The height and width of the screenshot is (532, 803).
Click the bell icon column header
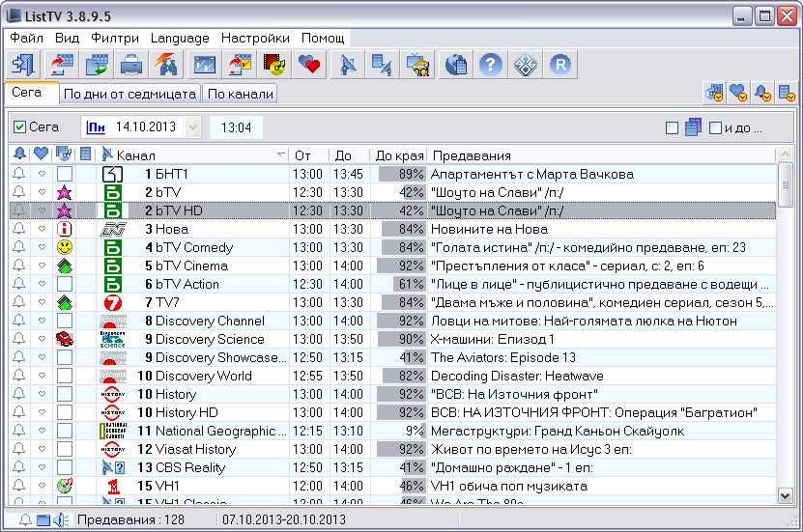point(20,154)
